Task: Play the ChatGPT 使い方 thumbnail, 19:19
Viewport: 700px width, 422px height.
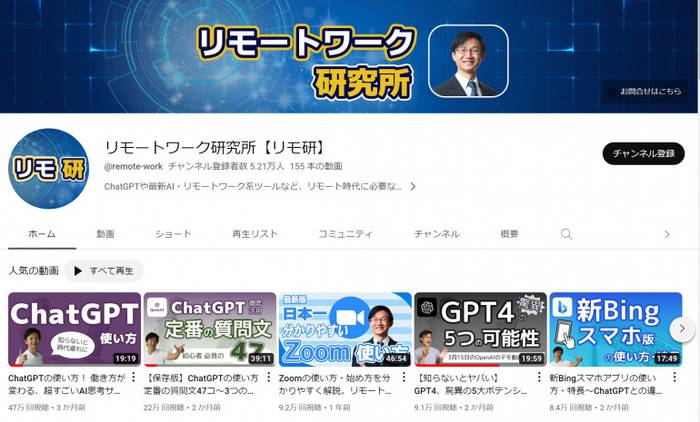Action: (74, 329)
